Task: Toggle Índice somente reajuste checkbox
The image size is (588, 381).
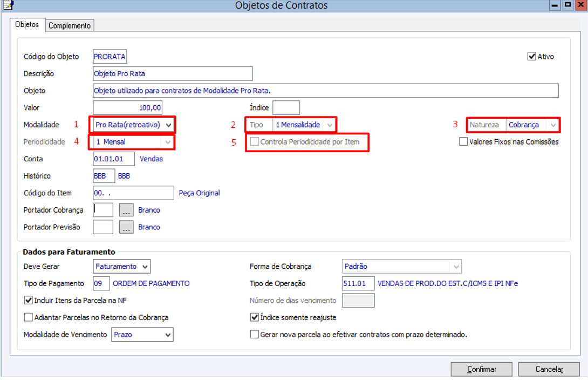Action: click(x=254, y=317)
